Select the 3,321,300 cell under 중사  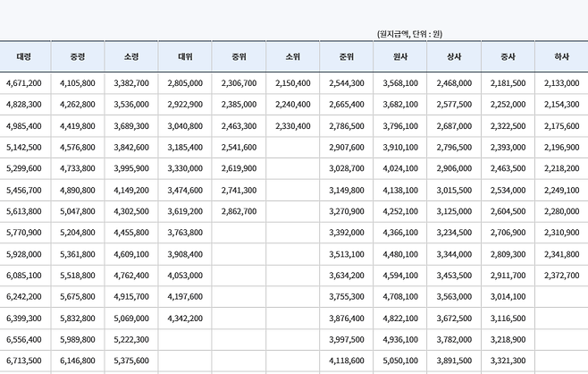tap(508, 361)
